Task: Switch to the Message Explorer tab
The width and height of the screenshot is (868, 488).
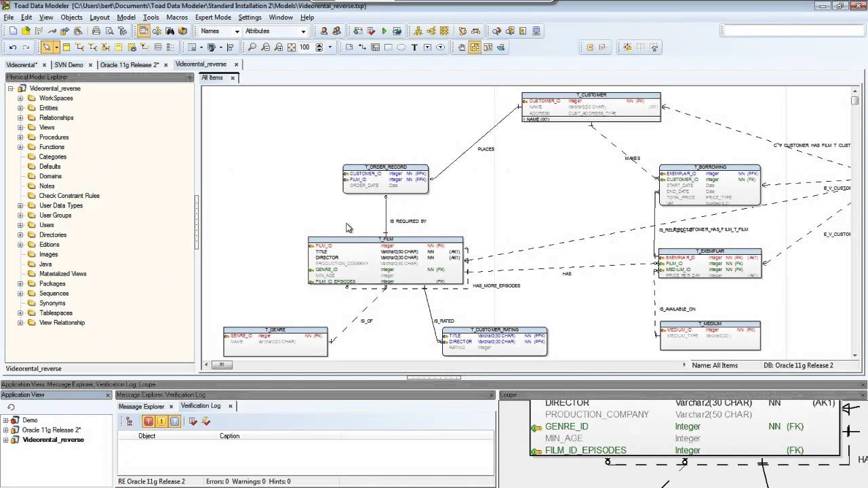Action: tap(142, 407)
